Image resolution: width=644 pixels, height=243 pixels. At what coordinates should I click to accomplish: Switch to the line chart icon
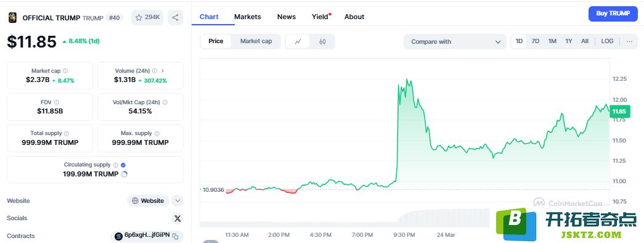pos(298,41)
